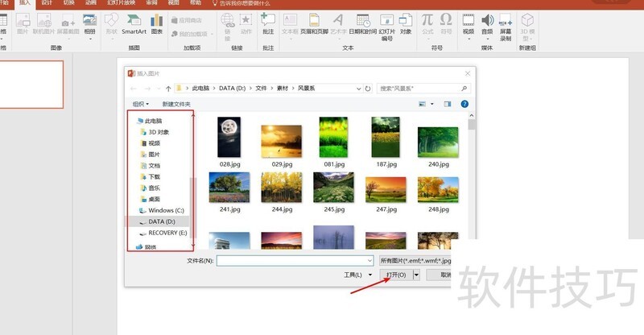Insert date and time (日期和时间)
The image size is (644, 335).
tap(363, 24)
